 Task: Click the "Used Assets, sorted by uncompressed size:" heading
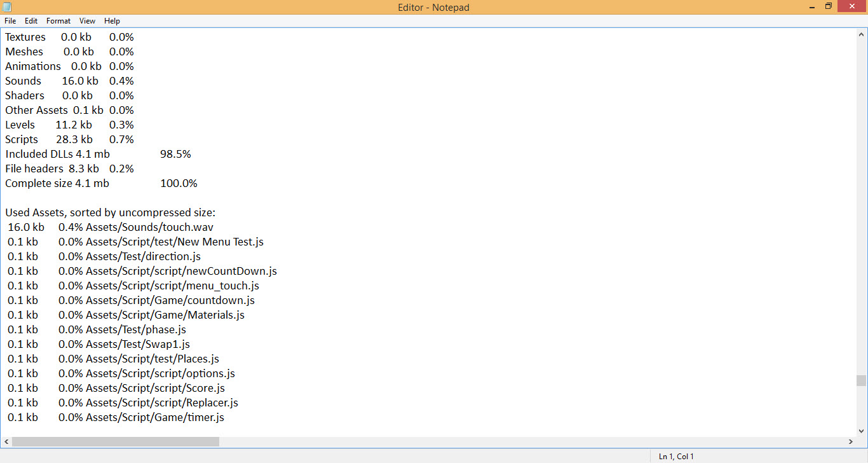(x=111, y=212)
